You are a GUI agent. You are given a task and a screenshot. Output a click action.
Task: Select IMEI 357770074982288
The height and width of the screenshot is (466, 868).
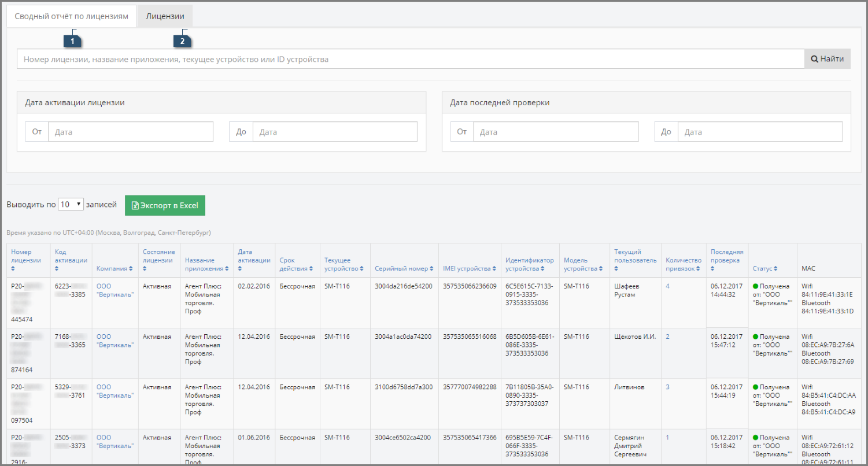pyautogui.click(x=470, y=387)
